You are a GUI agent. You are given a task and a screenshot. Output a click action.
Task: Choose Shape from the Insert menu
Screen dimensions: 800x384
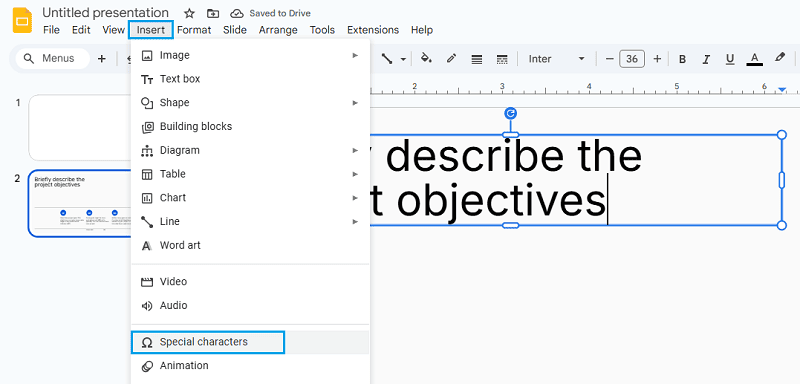(x=250, y=103)
